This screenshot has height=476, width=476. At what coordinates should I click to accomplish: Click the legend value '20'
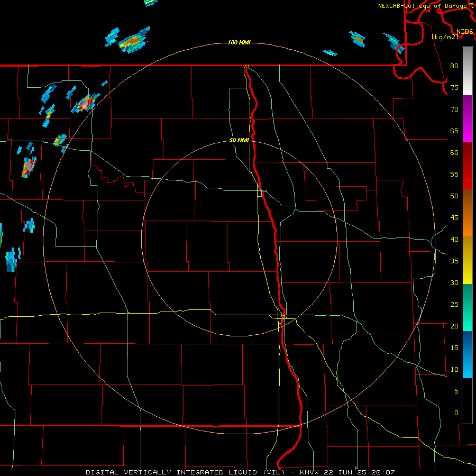pos(454,326)
